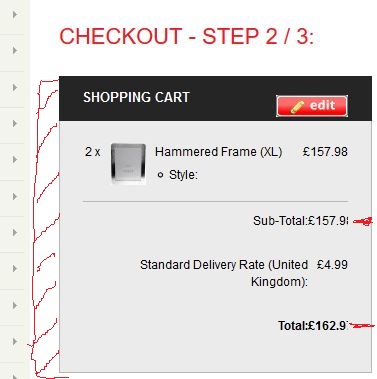Open the fourth sidebar arrow from top

pyautogui.click(x=15, y=123)
